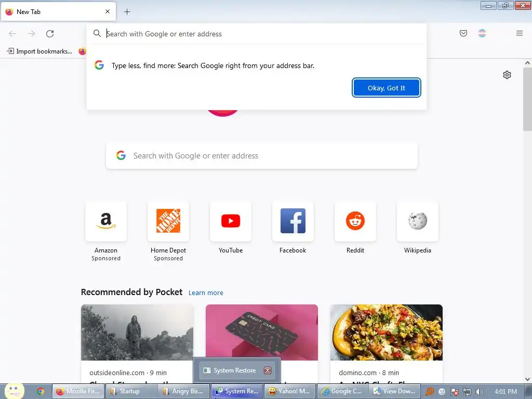Click the vertical scrollbar thumb
The image size is (532, 399).
click(x=527, y=99)
